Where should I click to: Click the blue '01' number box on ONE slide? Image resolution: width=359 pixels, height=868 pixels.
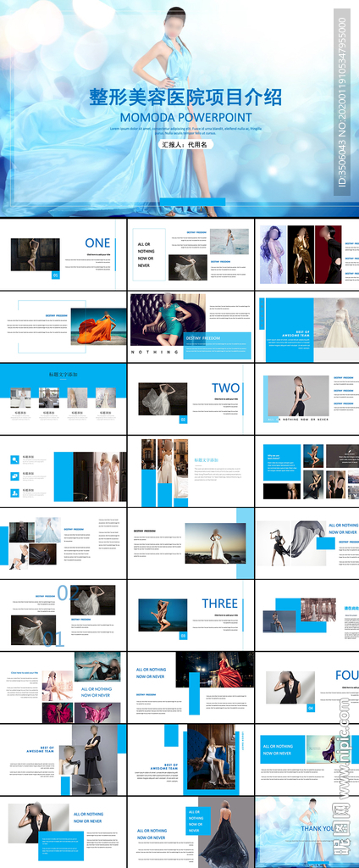pyautogui.click(x=55, y=275)
